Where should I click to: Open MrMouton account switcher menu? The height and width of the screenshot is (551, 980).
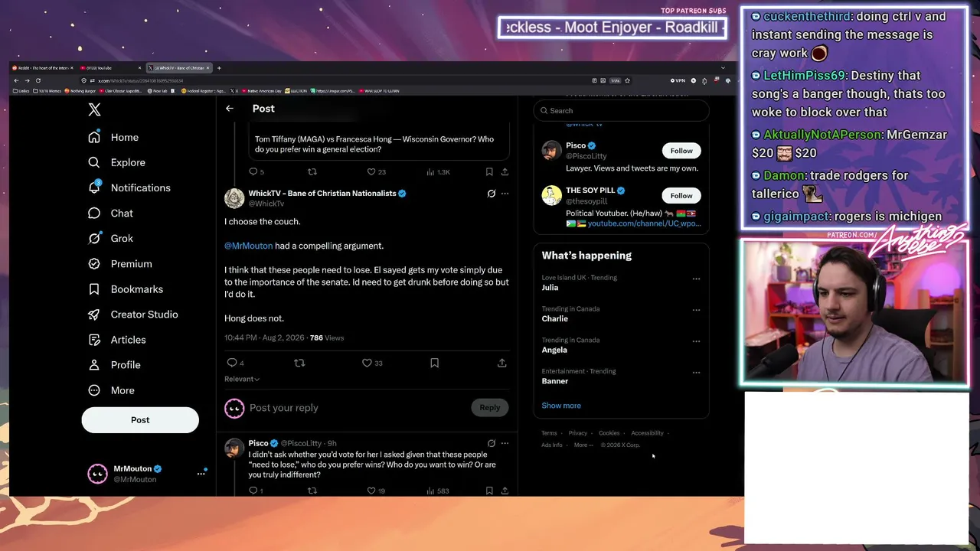[x=145, y=474]
